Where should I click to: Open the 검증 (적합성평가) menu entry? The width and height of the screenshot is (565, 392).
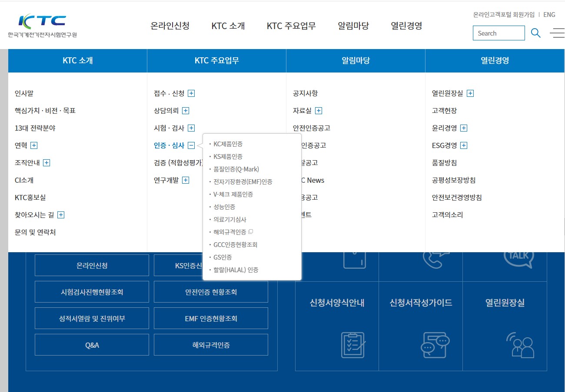pyautogui.click(x=178, y=163)
